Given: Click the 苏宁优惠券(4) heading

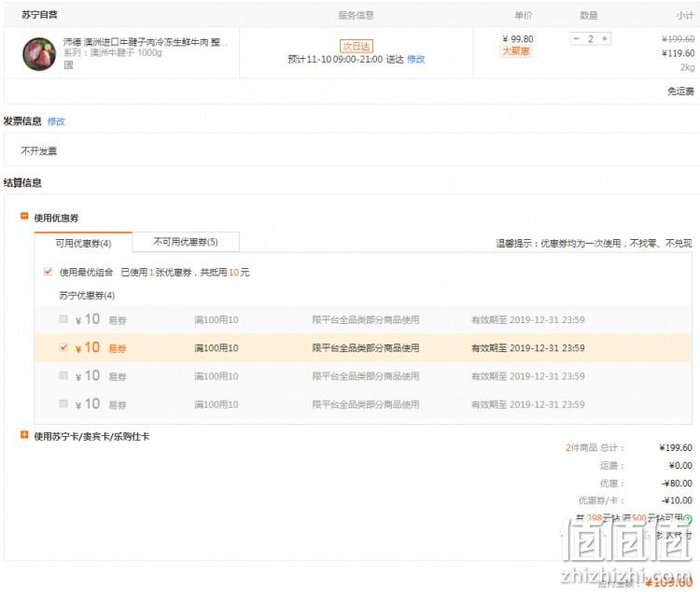Looking at the screenshot, I should pyautogui.click(x=87, y=295).
